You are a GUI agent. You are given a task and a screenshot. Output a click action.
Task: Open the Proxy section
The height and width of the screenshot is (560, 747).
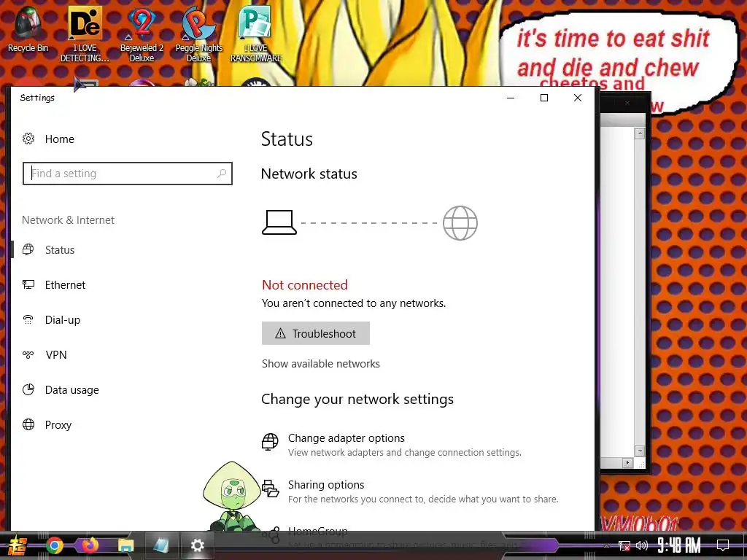tap(58, 425)
